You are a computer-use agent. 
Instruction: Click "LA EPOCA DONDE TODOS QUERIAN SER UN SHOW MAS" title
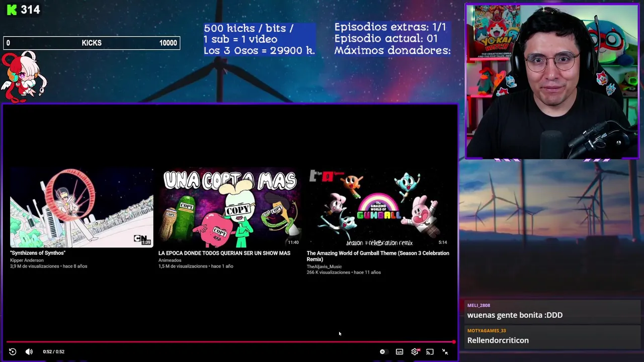coord(224,253)
